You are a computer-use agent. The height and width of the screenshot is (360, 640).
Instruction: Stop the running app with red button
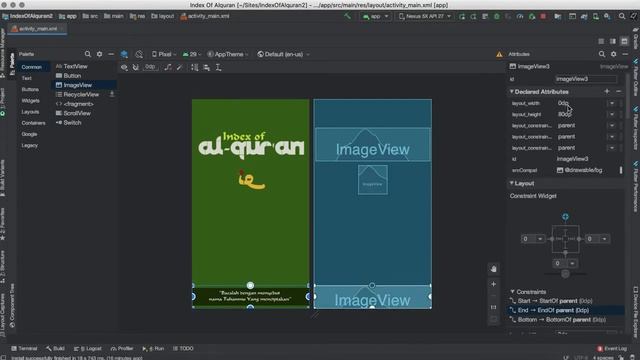tap(543, 16)
